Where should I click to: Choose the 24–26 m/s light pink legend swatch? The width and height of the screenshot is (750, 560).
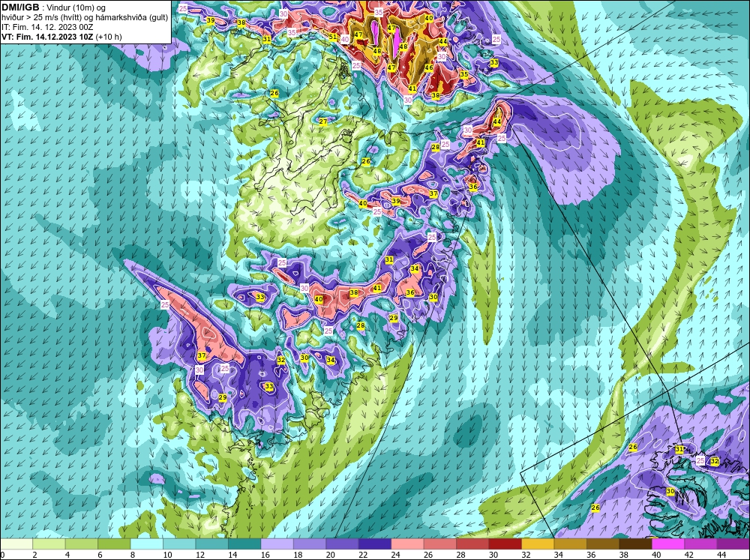tap(407, 544)
